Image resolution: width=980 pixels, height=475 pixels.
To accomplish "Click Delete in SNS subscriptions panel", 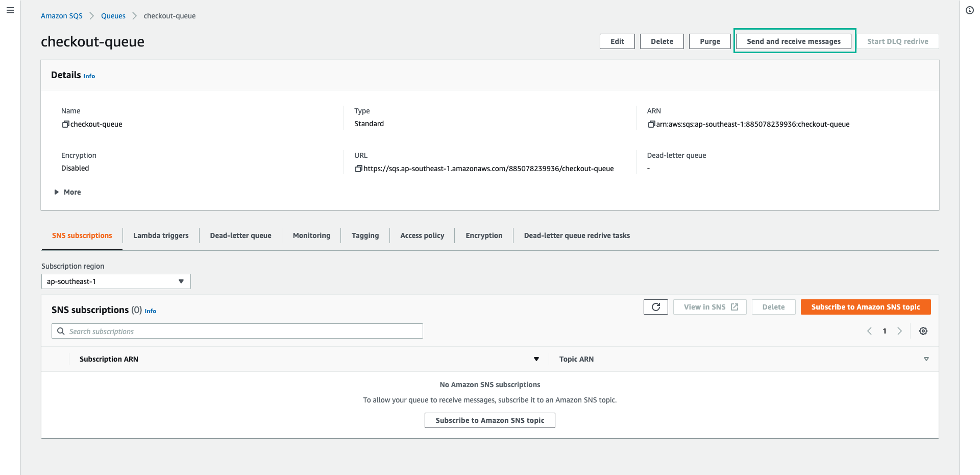I will tap(773, 307).
